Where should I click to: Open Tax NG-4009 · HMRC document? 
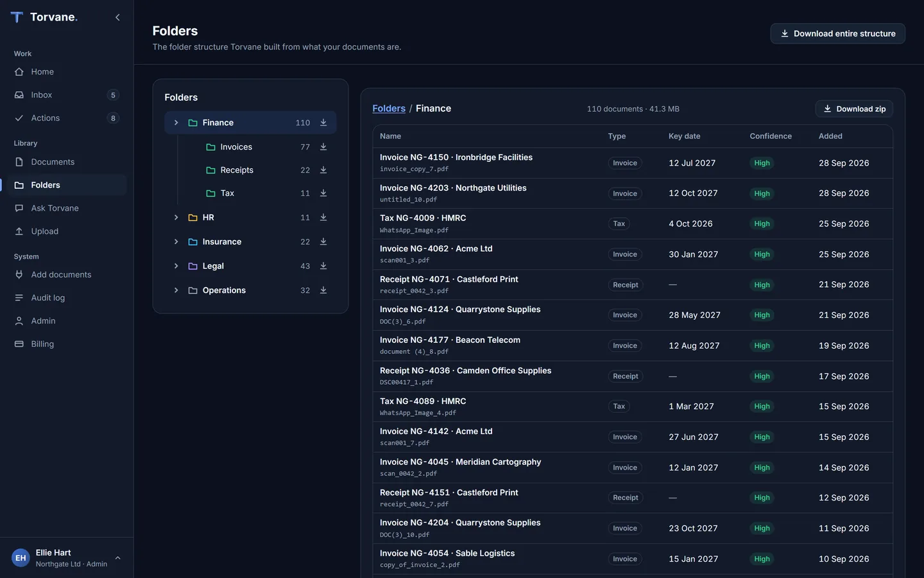(633, 224)
